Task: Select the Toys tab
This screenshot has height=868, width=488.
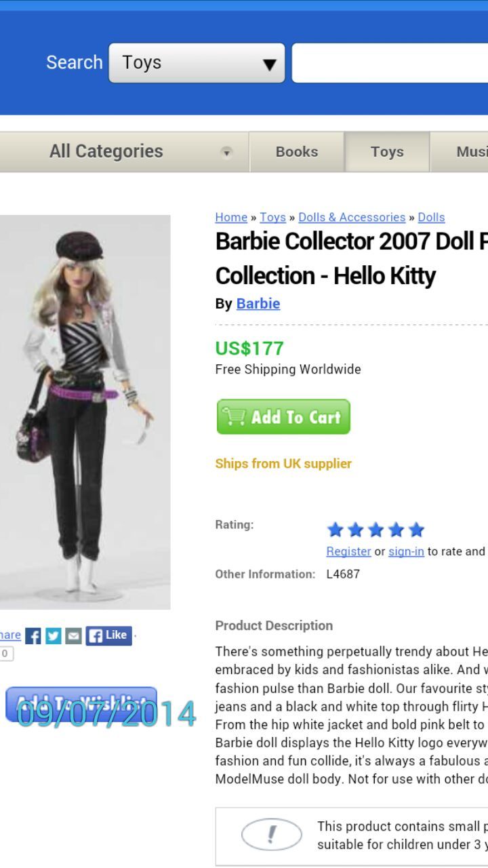Action: tap(387, 152)
